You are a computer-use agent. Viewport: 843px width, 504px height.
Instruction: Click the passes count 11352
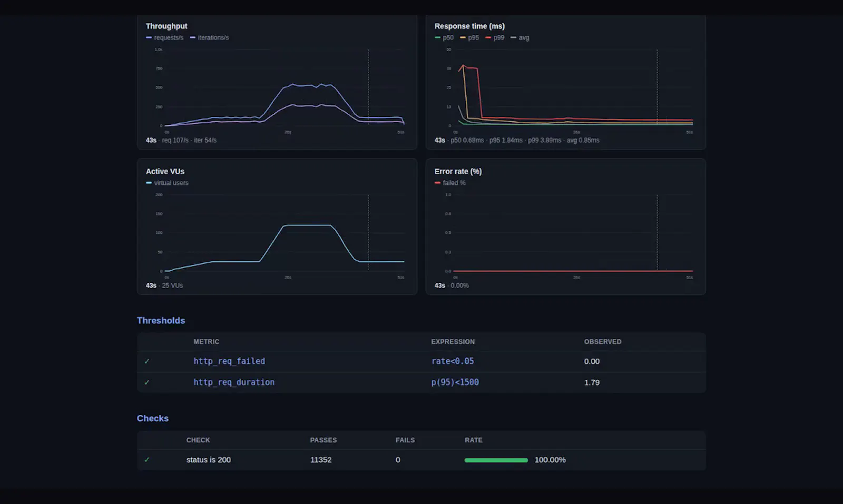[x=321, y=460]
